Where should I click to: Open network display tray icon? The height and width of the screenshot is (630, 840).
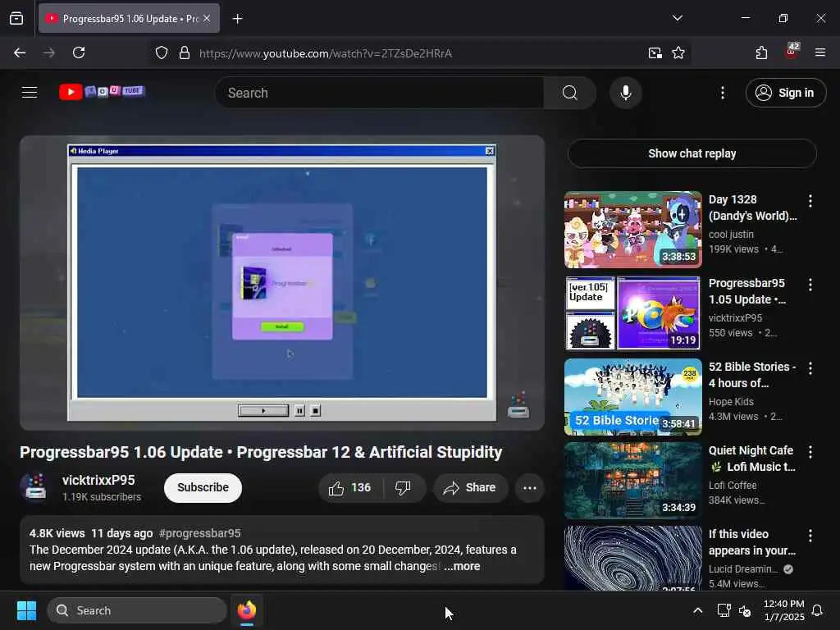(724, 610)
